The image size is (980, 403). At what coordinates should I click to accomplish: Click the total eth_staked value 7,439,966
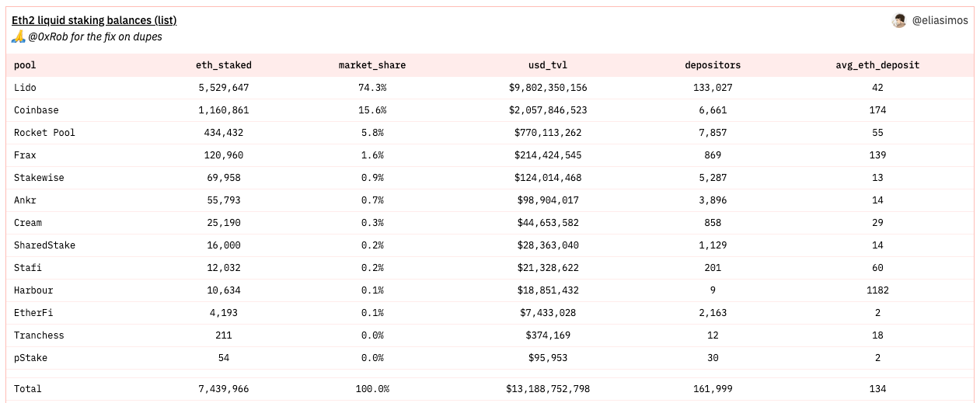click(224, 389)
